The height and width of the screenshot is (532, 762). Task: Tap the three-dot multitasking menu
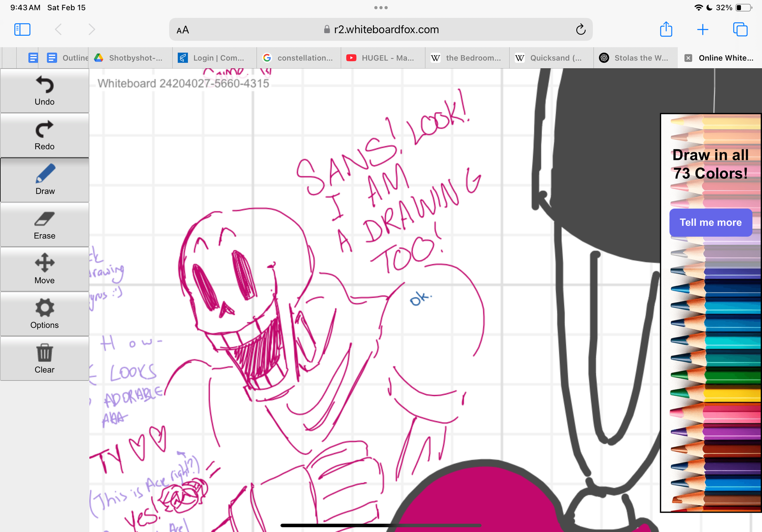tap(381, 8)
